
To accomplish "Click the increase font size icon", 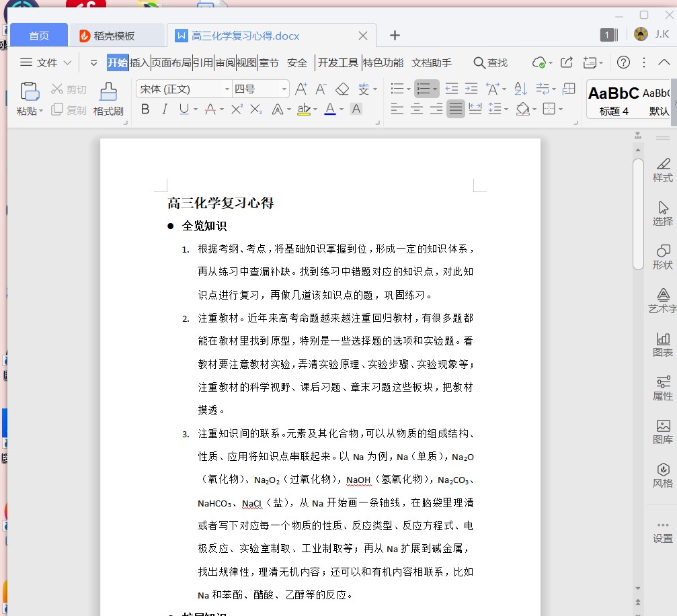I will (x=301, y=89).
